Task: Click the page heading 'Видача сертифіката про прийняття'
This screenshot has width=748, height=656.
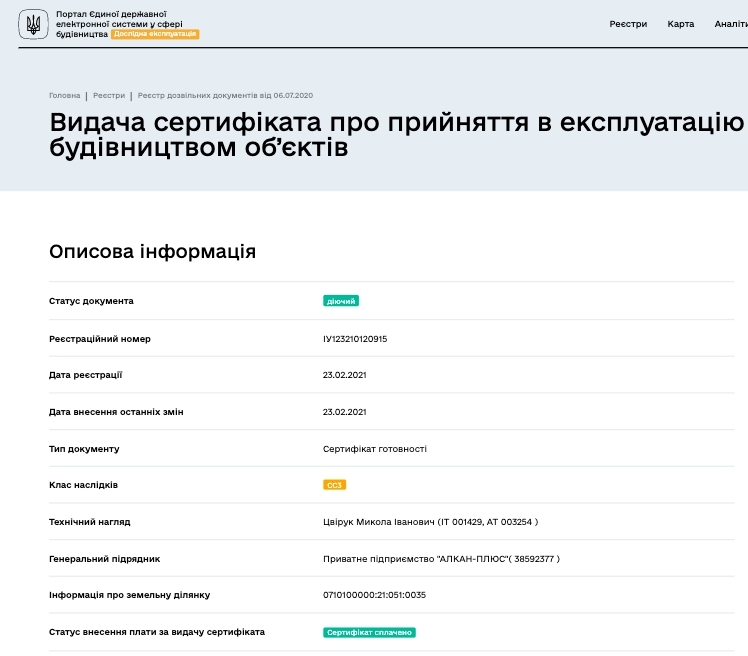Action: 396,135
